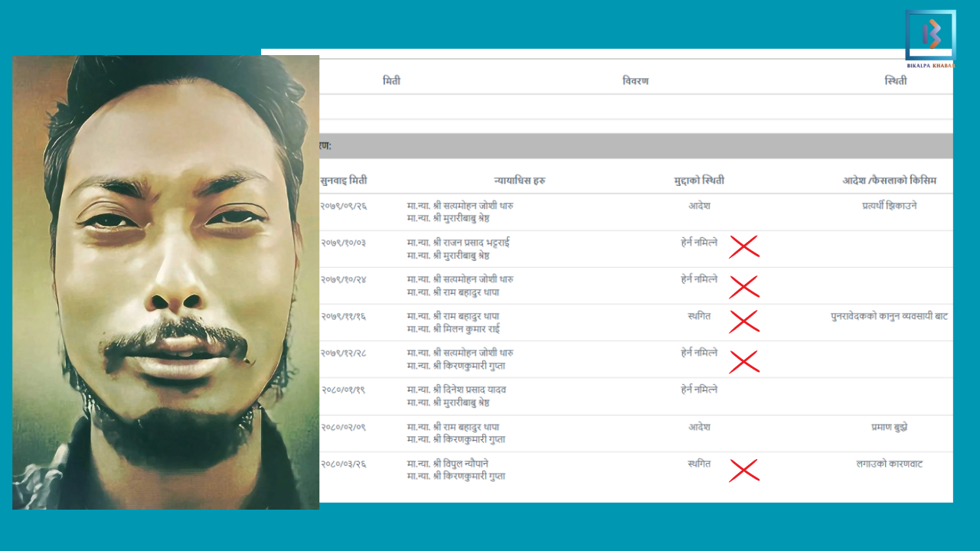Image resolution: width=980 pixels, height=551 pixels.
Task: Click the red X in the २०८०/०३/२६ row
Action: [x=743, y=471]
